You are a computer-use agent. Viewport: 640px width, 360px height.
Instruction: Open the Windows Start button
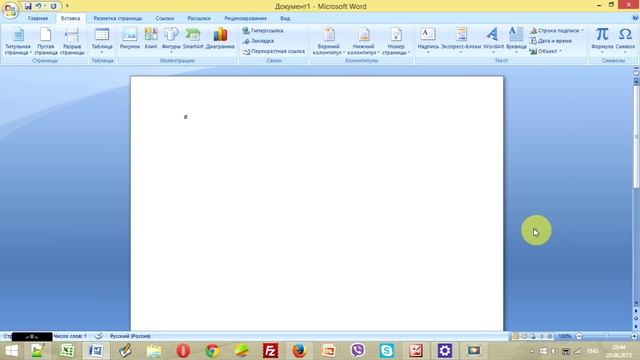(11, 351)
